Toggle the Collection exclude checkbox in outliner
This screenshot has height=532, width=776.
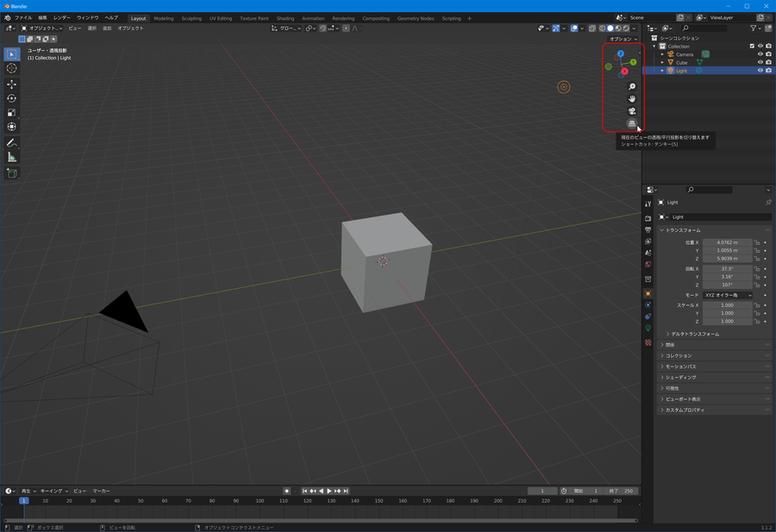752,46
